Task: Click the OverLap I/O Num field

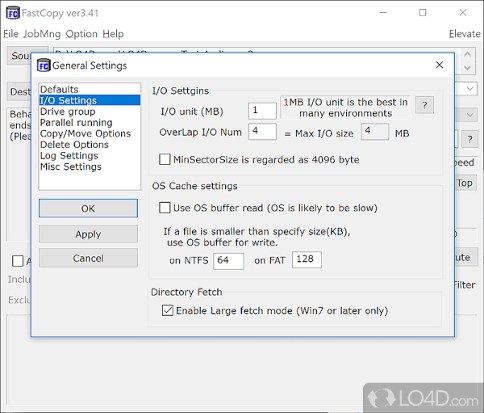Action: click(262, 131)
